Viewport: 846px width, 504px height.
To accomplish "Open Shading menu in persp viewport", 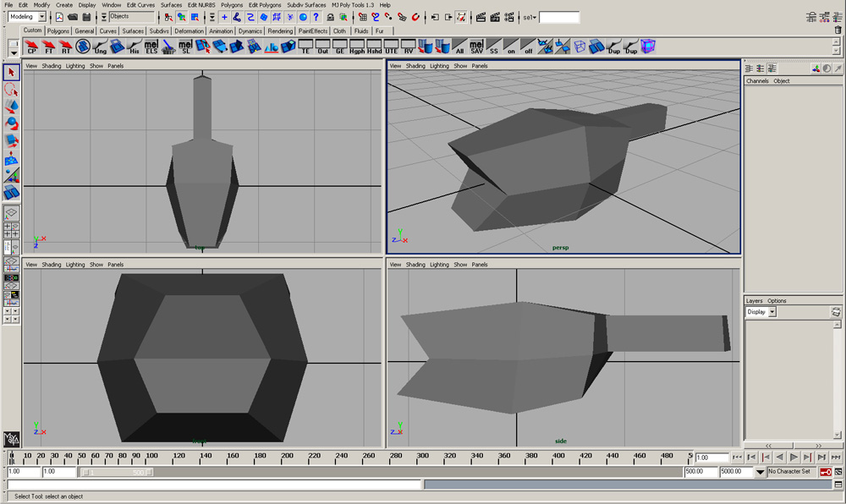I will click(x=415, y=66).
